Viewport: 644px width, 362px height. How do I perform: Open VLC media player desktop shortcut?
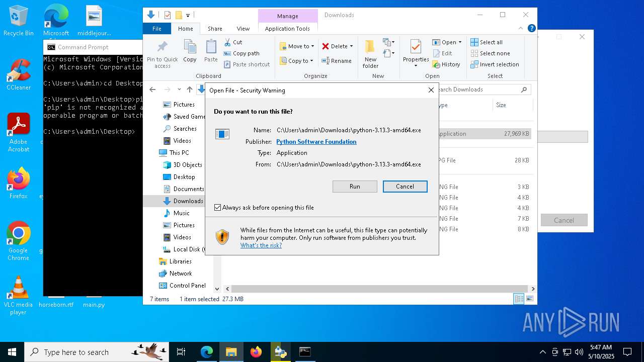coord(19,296)
